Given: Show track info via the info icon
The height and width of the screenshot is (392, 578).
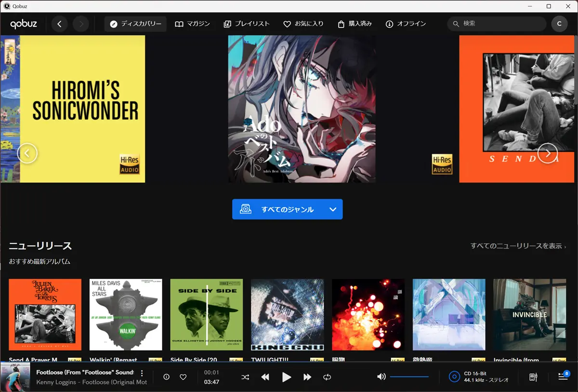Looking at the screenshot, I should [x=167, y=377].
